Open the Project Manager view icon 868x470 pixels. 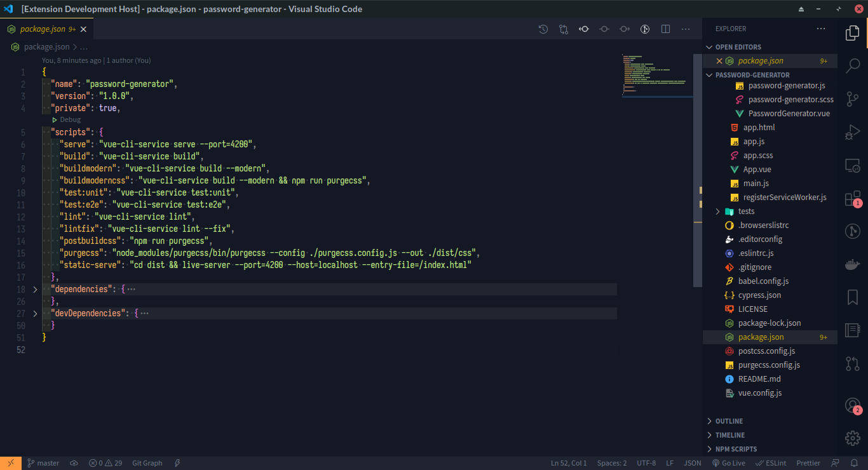[x=852, y=330]
